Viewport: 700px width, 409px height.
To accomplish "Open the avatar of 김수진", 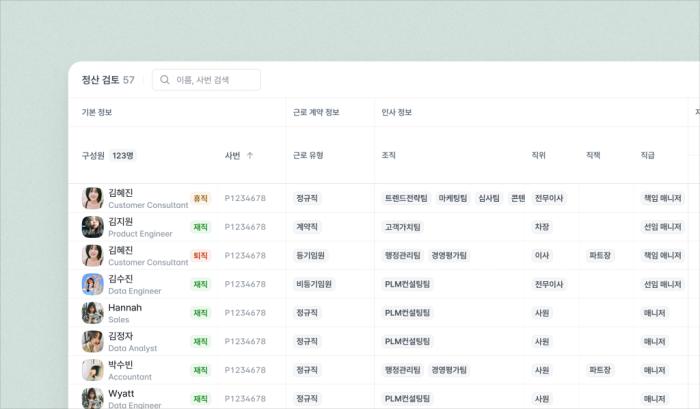I will click(93, 284).
